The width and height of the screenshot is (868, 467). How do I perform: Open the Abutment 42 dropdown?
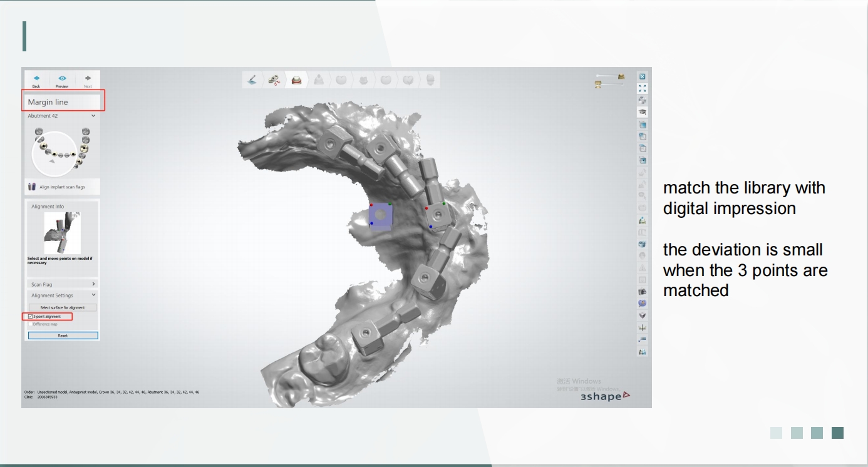[93, 116]
